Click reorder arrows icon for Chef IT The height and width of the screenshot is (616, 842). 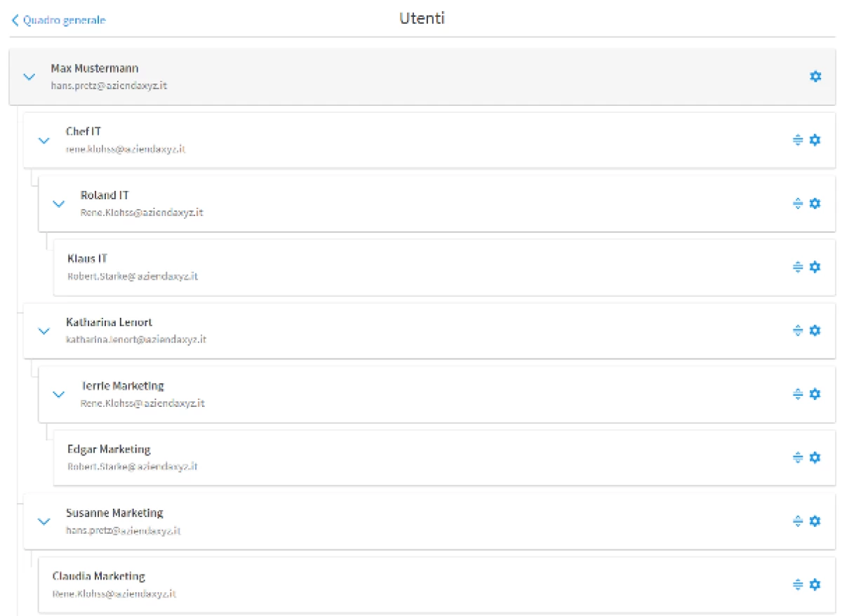(797, 140)
